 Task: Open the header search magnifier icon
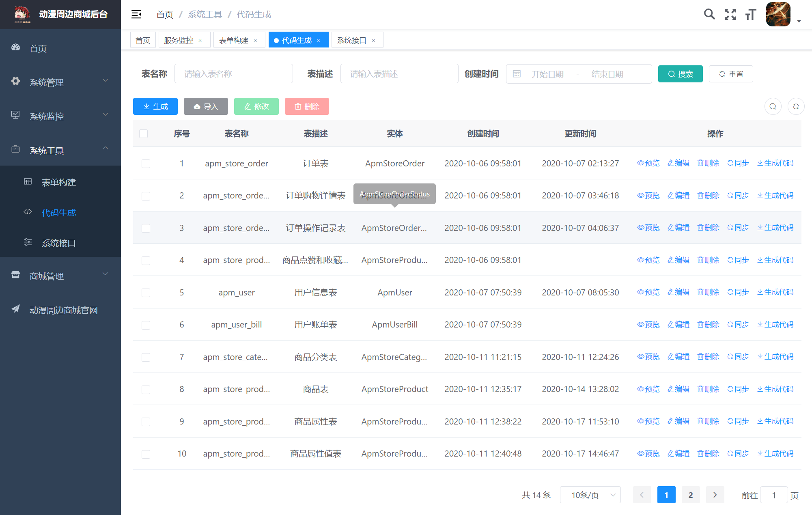pyautogui.click(x=709, y=15)
